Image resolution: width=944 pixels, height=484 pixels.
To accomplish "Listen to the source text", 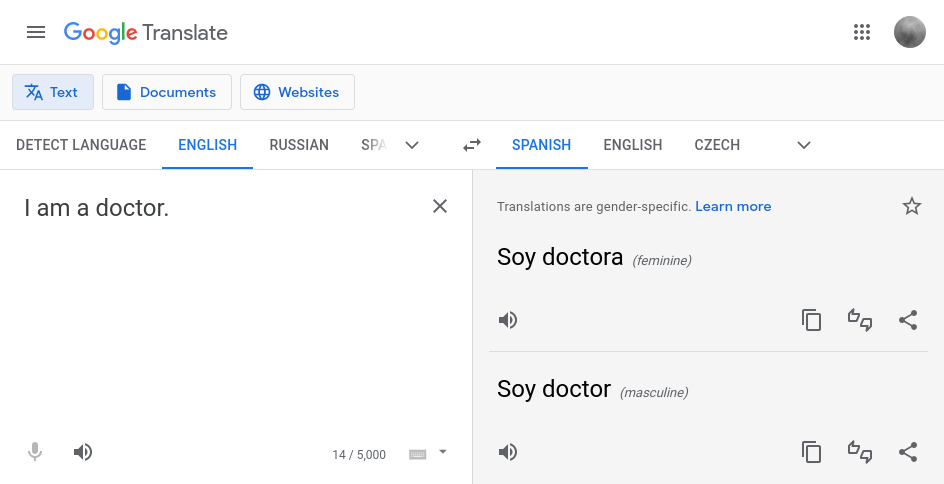I will (83, 452).
